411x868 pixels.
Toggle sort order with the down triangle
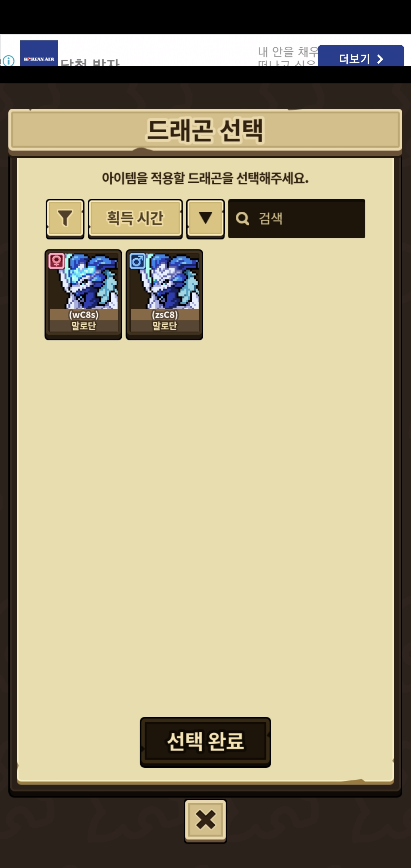click(x=205, y=219)
